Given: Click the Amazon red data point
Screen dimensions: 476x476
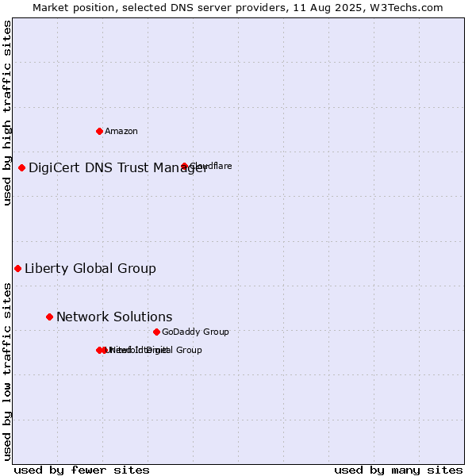Looking at the screenshot, I should 99,132.
